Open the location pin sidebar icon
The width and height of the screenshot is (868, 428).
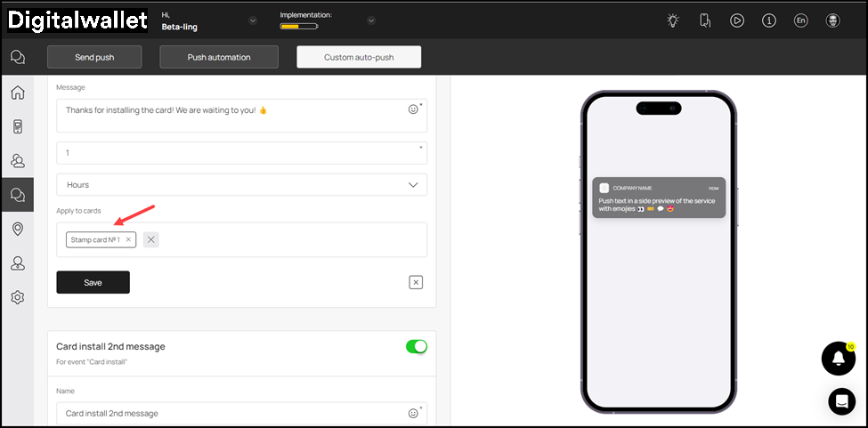(17, 230)
